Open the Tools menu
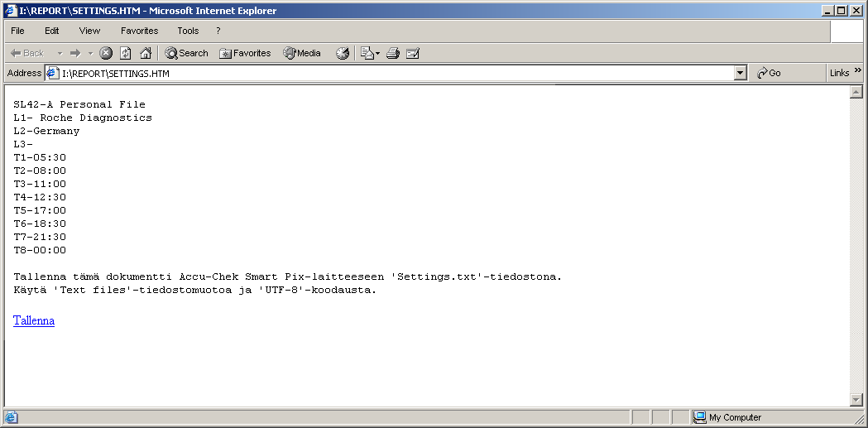This screenshot has height=428, width=868. tap(188, 31)
